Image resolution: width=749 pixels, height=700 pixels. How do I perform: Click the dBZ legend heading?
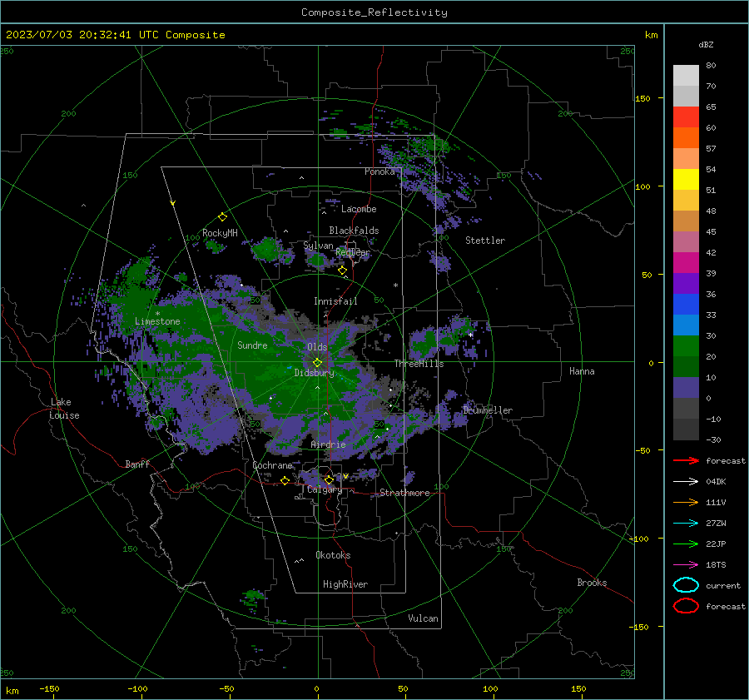click(x=706, y=45)
